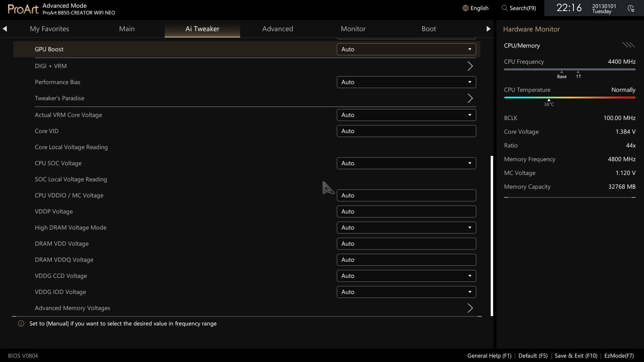The height and width of the screenshot is (362, 644).
Task: Click the CPU VDDIO / MC Voltage field
Action: (x=406, y=195)
